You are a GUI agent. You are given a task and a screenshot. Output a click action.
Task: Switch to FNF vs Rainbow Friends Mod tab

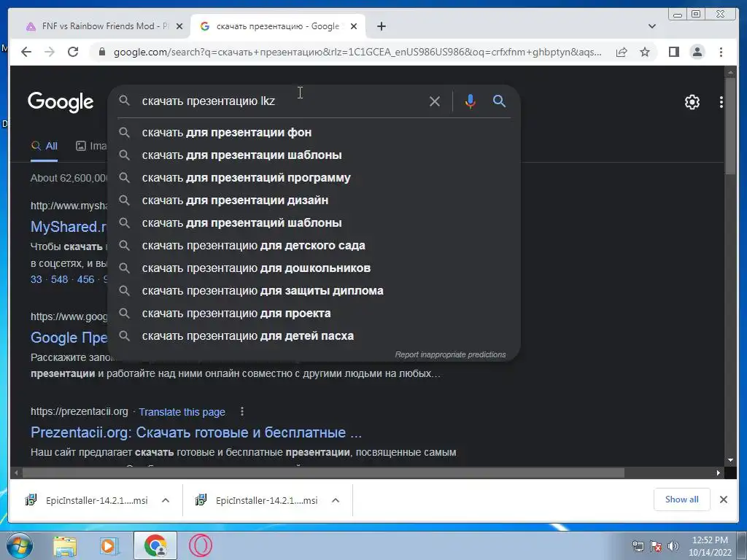coord(98,26)
